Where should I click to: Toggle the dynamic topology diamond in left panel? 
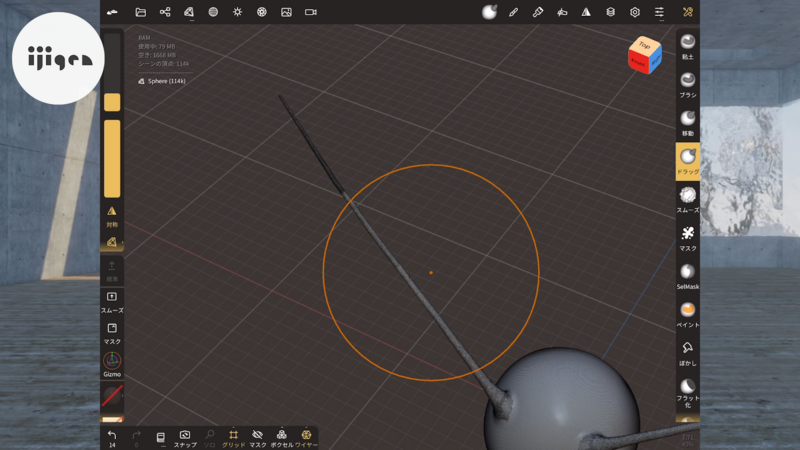(112, 242)
